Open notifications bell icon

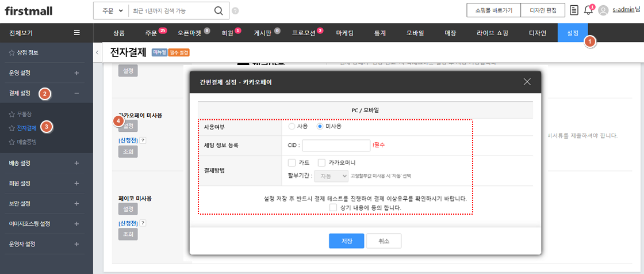(x=588, y=11)
